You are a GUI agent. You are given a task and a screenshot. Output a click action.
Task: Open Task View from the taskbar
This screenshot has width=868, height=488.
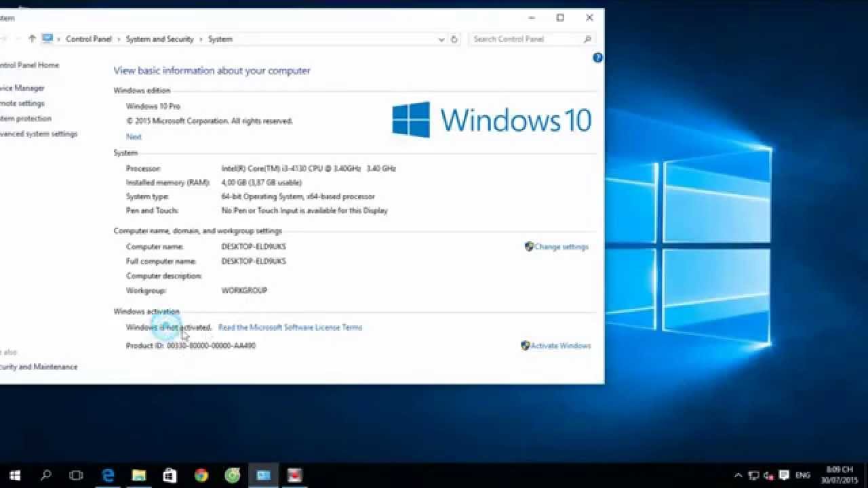pyautogui.click(x=77, y=475)
